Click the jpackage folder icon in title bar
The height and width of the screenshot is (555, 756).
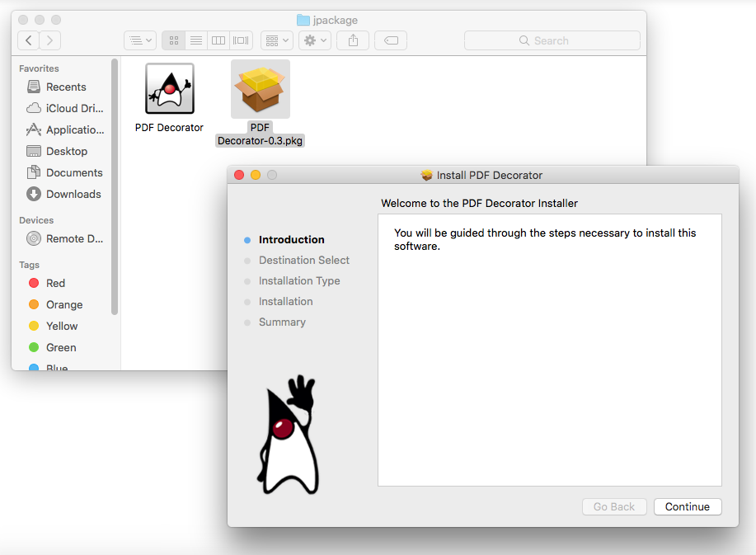[303, 20]
